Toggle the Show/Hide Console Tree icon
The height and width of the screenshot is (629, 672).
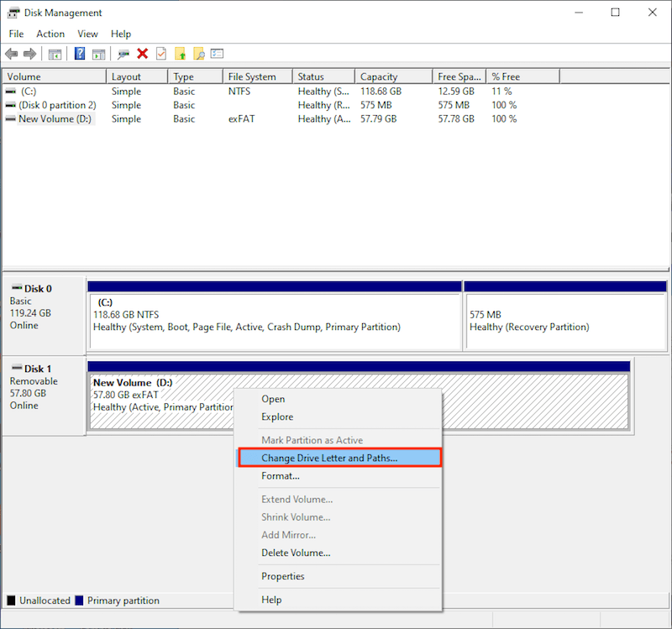click(55, 53)
